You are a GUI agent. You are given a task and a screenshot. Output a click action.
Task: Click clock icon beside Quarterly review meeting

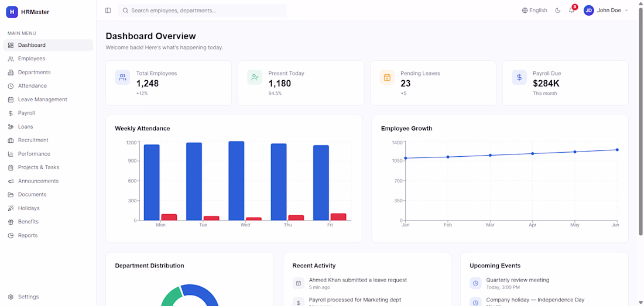point(475,283)
